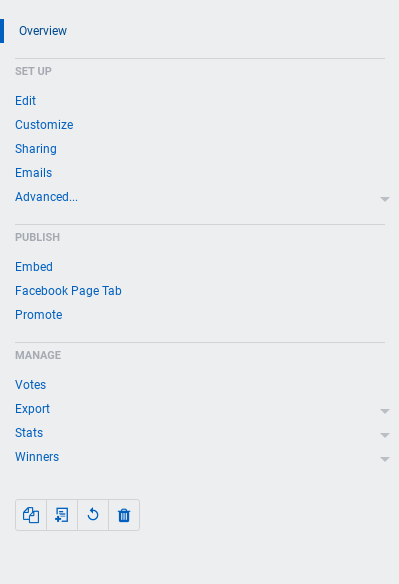Open the Embed publish option

[x=34, y=267]
